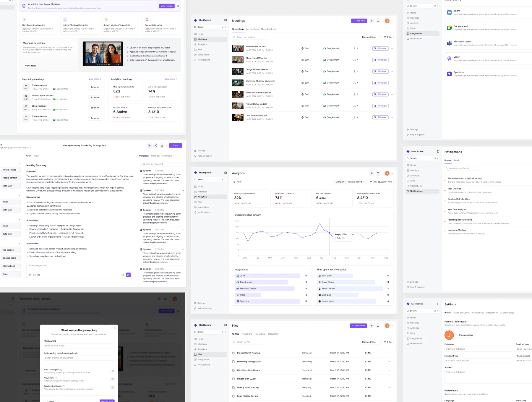Viewport: 532px width, 402px height.
Task: Switch to My meetings tab
Action: click(x=252, y=29)
